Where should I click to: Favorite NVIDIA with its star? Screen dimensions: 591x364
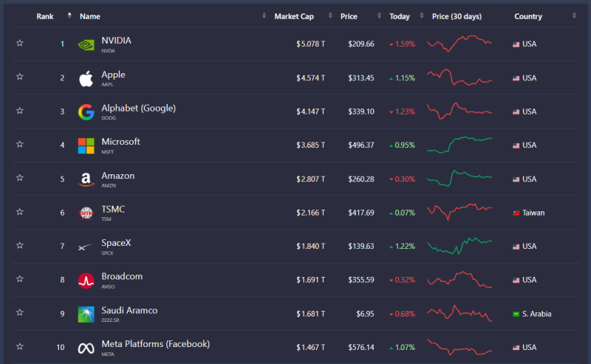tap(20, 43)
